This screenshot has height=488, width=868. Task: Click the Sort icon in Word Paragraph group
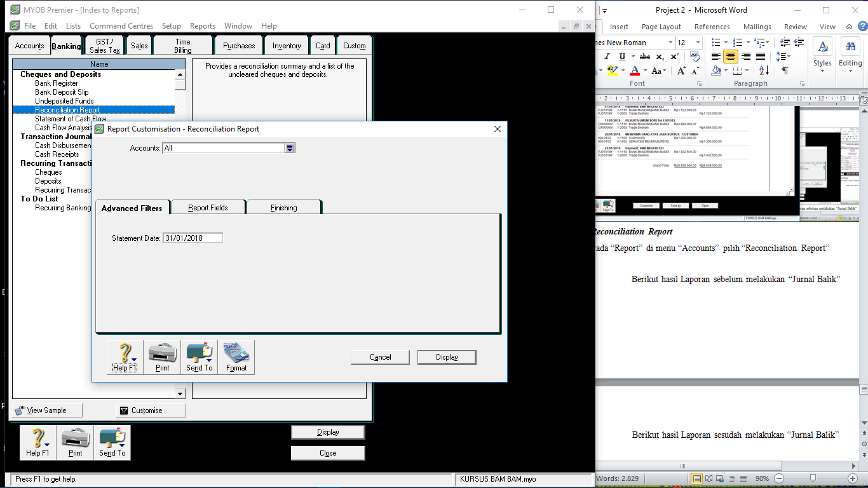point(764,71)
